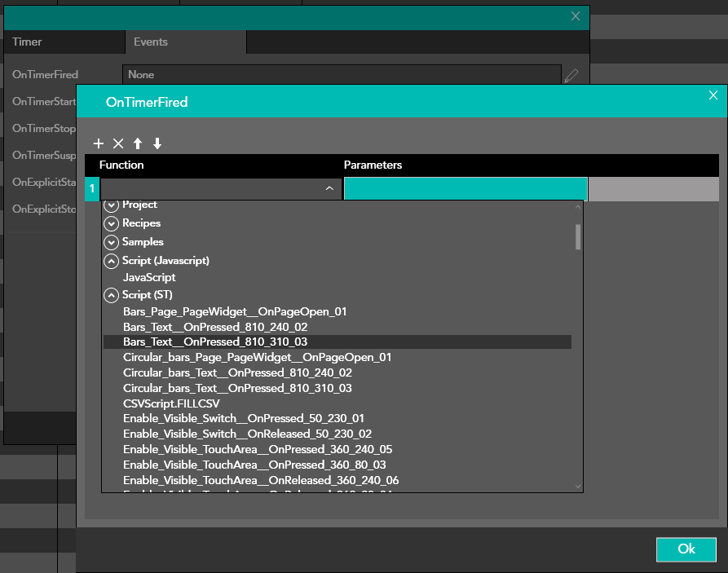This screenshot has height=573, width=728.
Task: Collapse the Function dropdown list
Action: tap(329, 189)
